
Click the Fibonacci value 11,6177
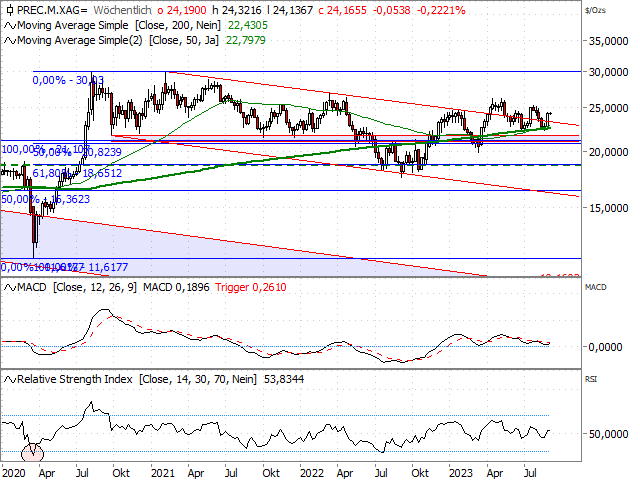[108, 267]
